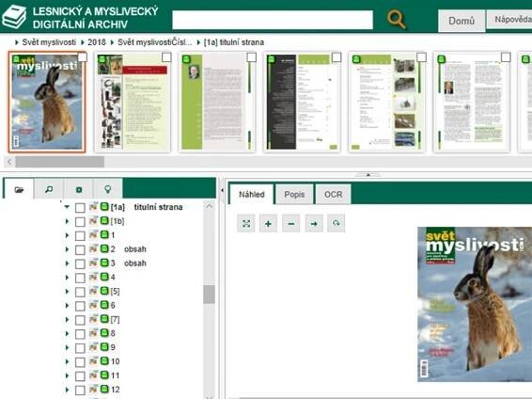Click page image icon on row 1
The width and height of the screenshot is (532, 399).
[x=94, y=234]
